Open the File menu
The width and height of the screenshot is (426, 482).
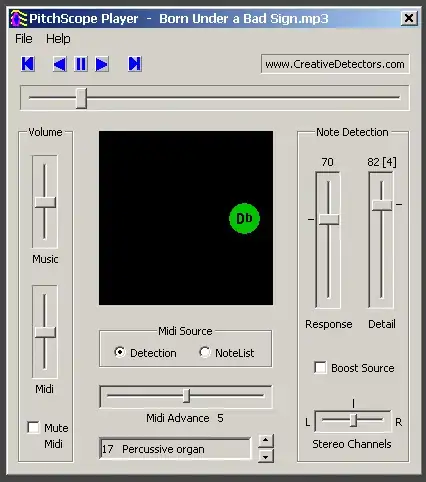click(x=24, y=39)
